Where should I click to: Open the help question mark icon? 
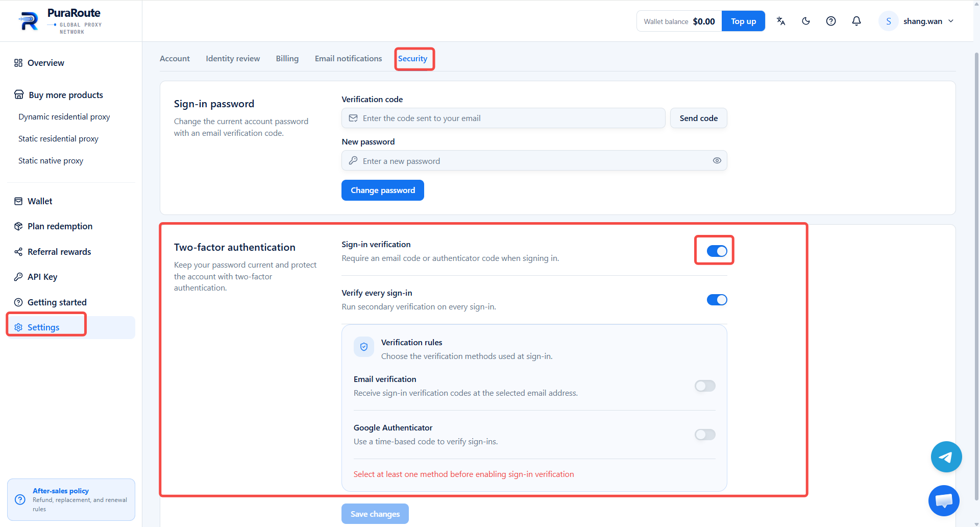[831, 21]
